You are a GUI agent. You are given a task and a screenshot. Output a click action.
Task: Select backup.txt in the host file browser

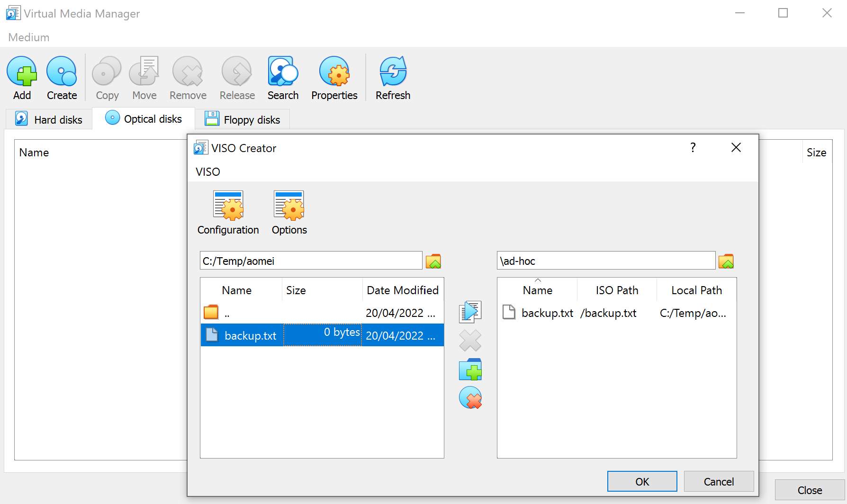point(322,335)
